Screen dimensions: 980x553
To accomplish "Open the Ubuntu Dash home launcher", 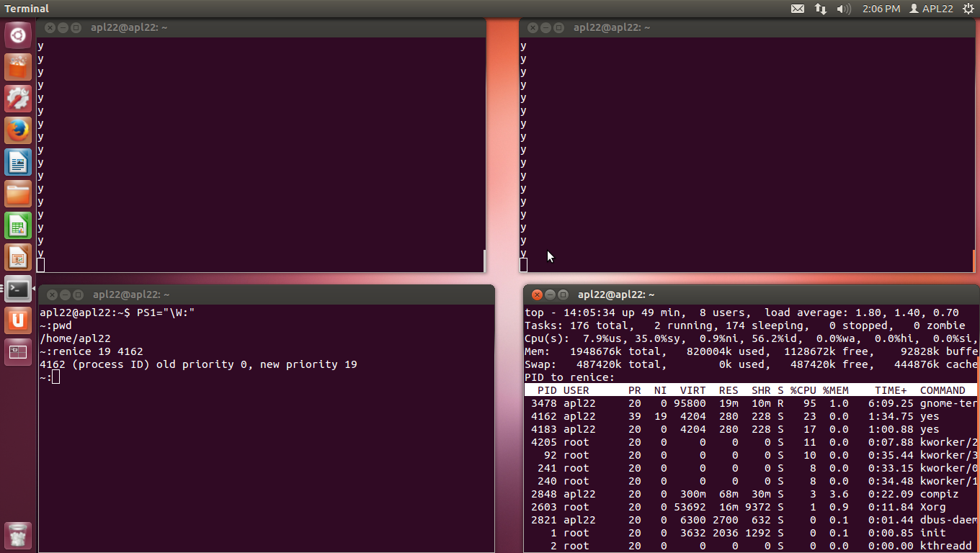I will pos(18,35).
